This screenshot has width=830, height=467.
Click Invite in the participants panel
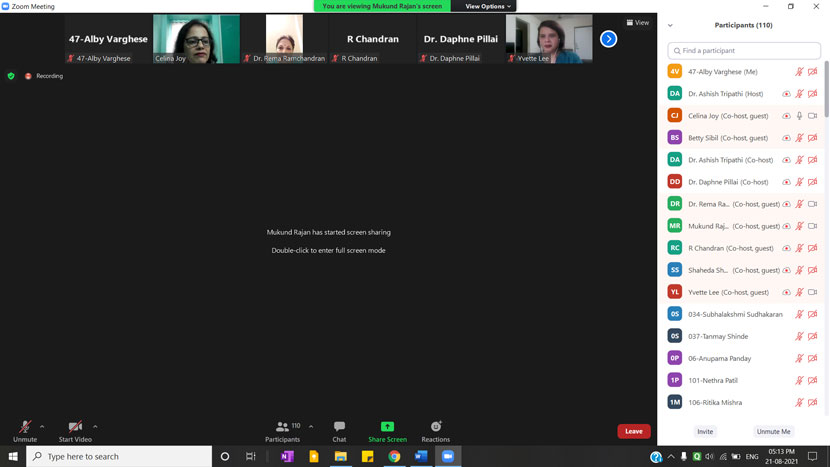(705, 432)
